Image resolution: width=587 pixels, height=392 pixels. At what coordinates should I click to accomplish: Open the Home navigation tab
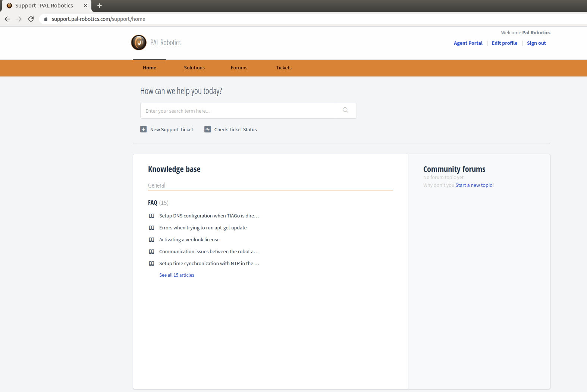[x=150, y=68]
